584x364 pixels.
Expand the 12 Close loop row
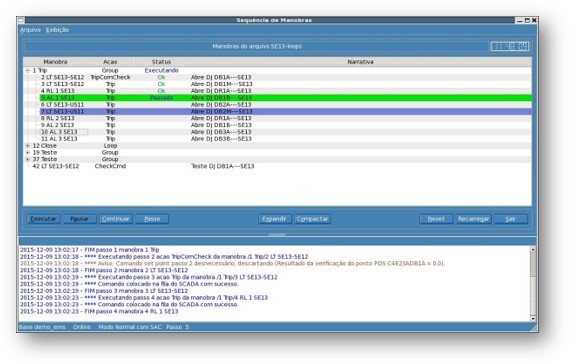coord(28,146)
